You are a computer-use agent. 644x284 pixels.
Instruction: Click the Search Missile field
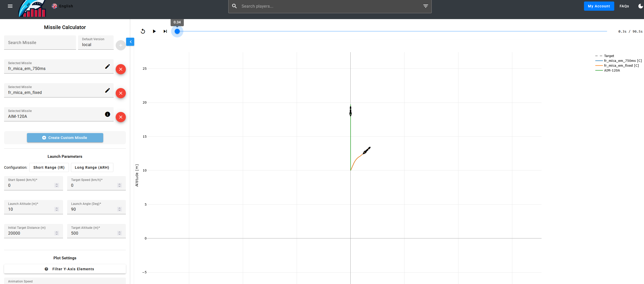click(x=40, y=42)
